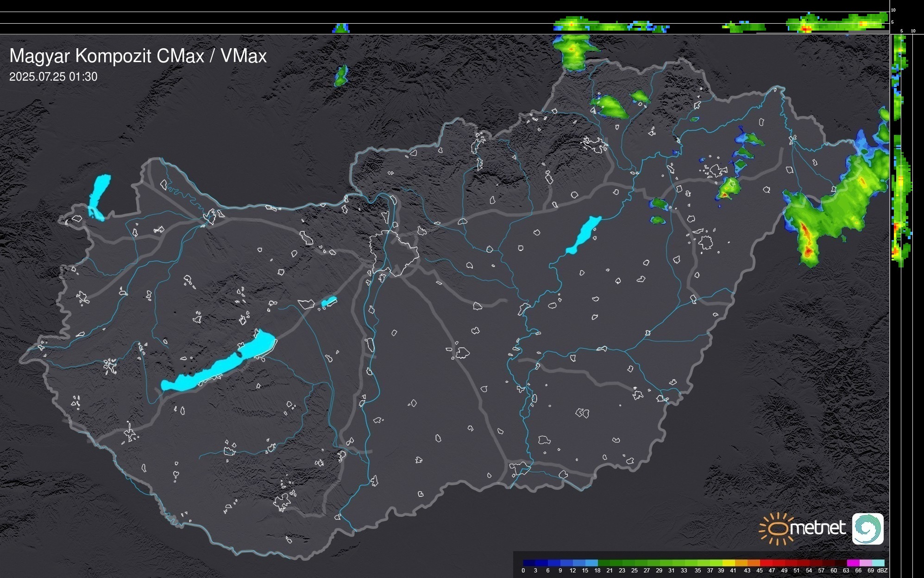The width and height of the screenshot is (924, 578).
Task: Click the metnet logo text
Action: click(817, 528)
